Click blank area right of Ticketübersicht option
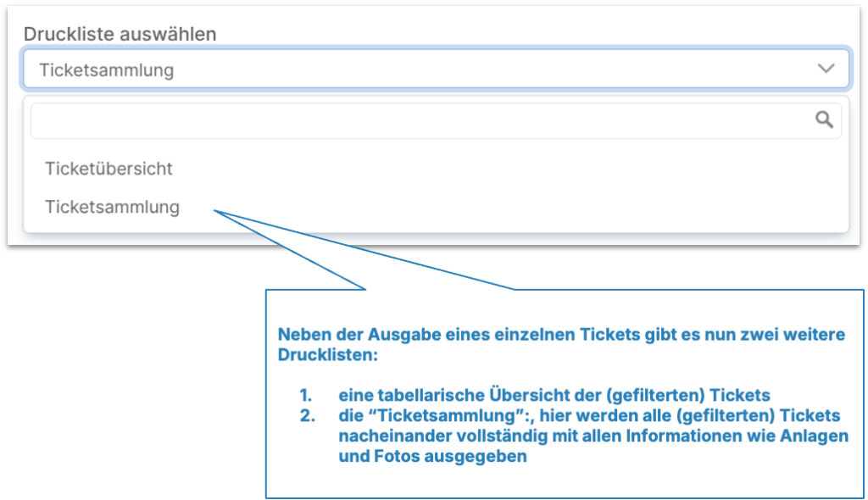Viewport: 868px width, 500px height. click(509, 169)
